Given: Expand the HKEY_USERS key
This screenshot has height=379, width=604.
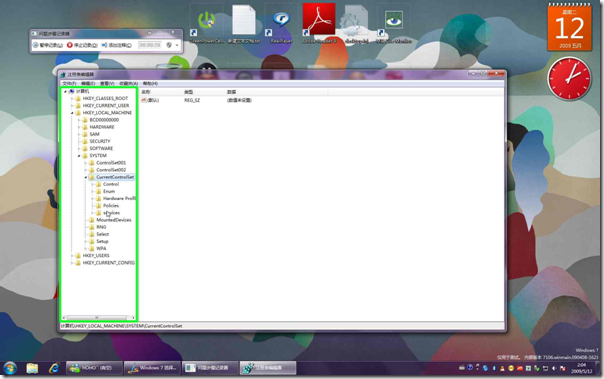Looking at the screenshot, I should point(72,256).
